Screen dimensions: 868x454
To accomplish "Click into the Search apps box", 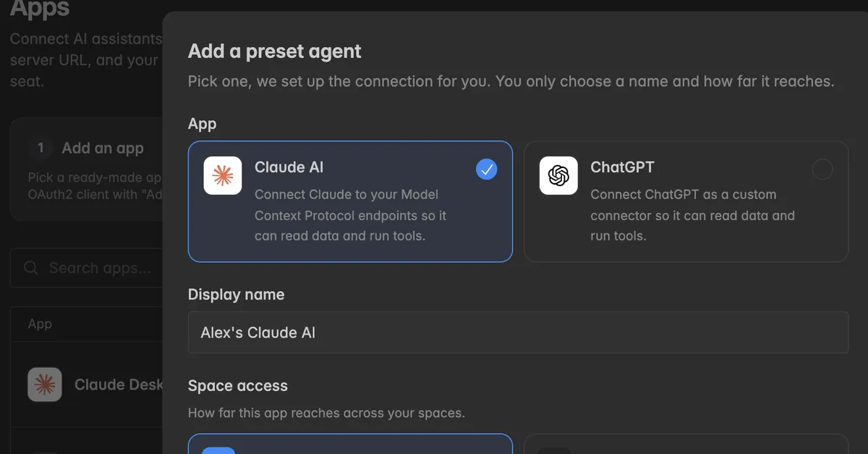I will (87, 268).
